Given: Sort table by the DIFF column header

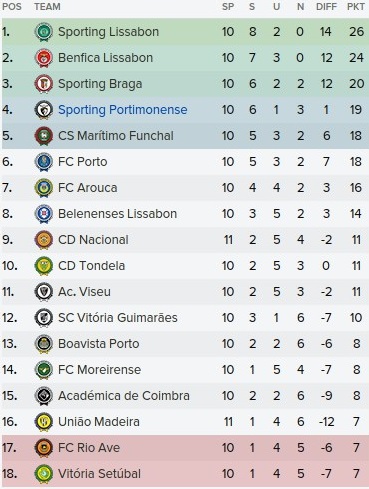Looking at the screenshot, I should (x=326, y=7).
